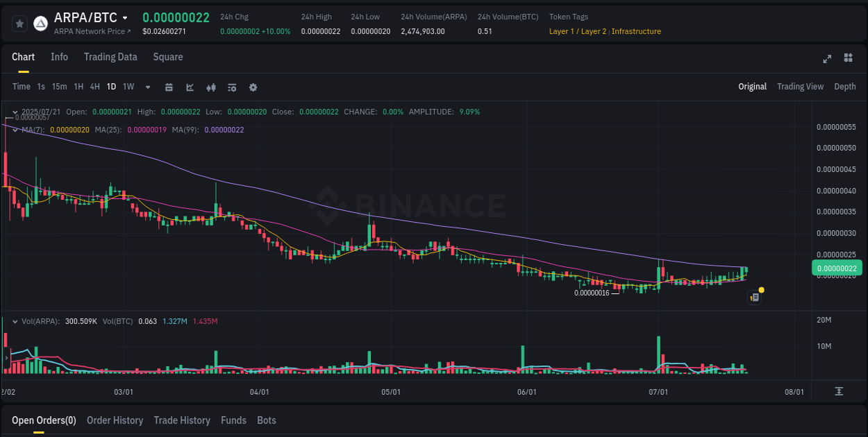Image resolution: width=868 pixels, height=437 pixels.
Task: Enter fullscreen using the expand icon
Action: 826,59
